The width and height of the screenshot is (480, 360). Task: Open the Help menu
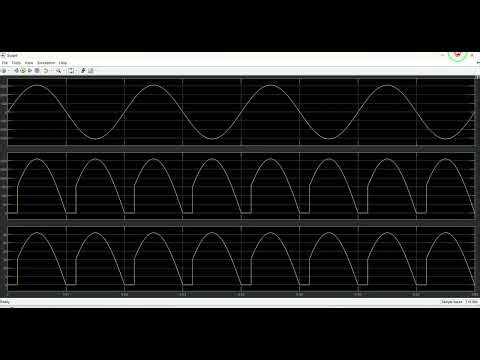63,63
